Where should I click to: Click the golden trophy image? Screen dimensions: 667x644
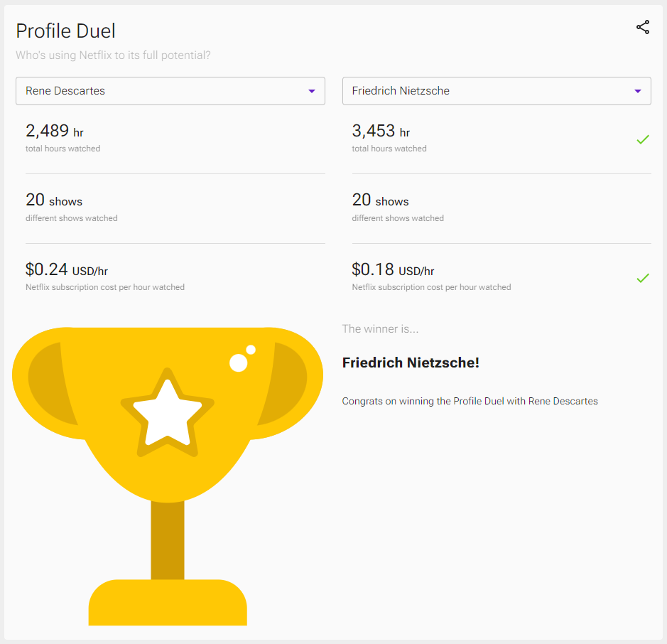pyautogui.click(x=168, y=476)
